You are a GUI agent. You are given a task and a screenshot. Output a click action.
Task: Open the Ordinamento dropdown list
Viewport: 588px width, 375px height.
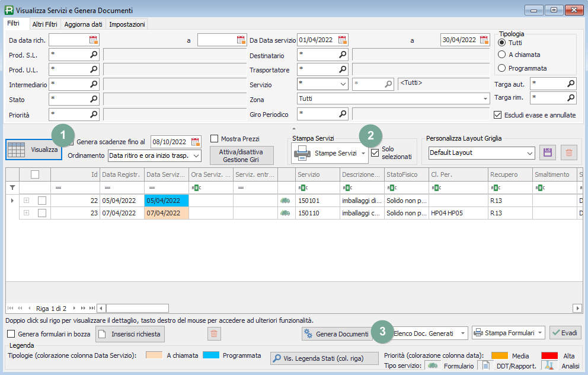197,155
